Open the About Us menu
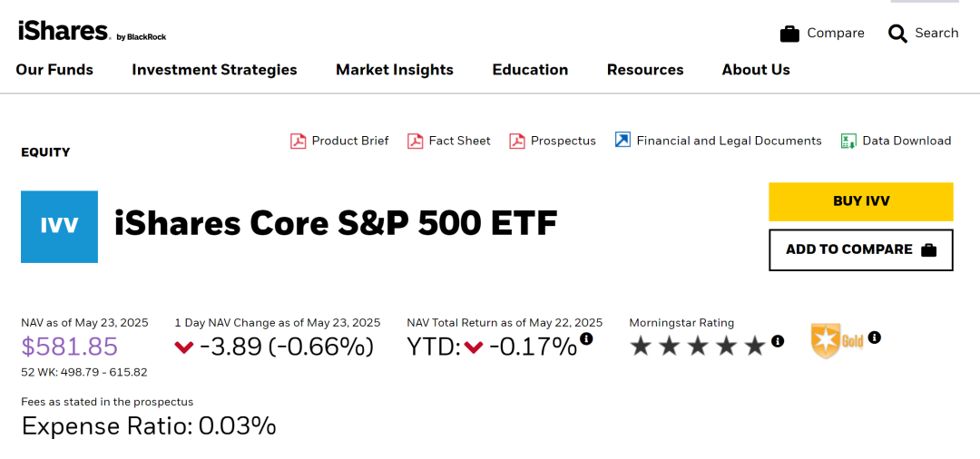 (756, 69)
